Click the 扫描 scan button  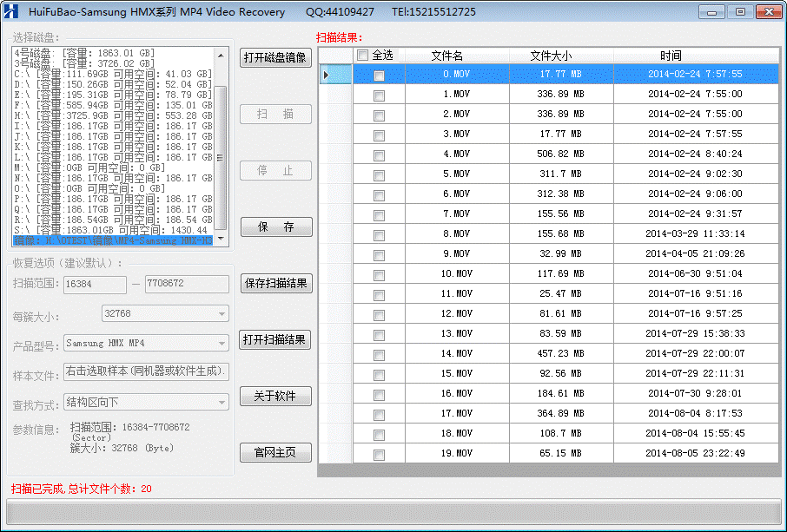[275, 115]
